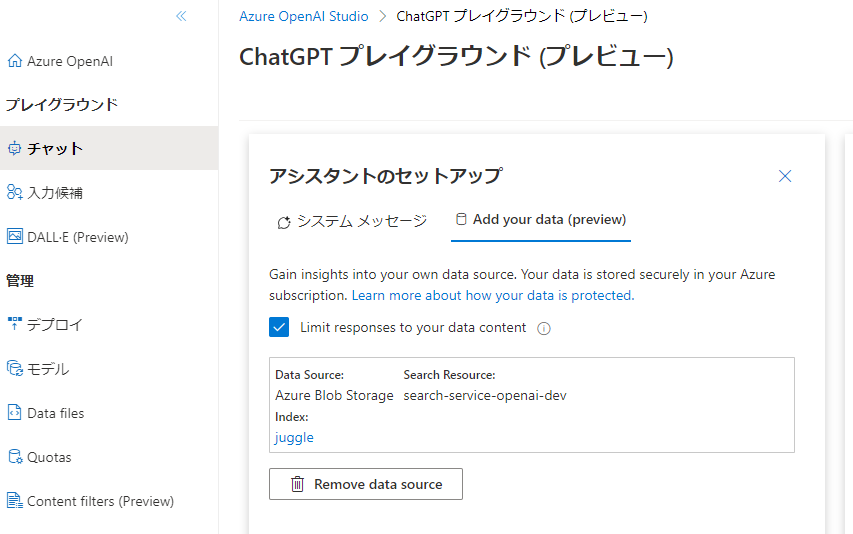Click the models cube icon
Screen dimensions: 853x534
click(x=14, y=369)
